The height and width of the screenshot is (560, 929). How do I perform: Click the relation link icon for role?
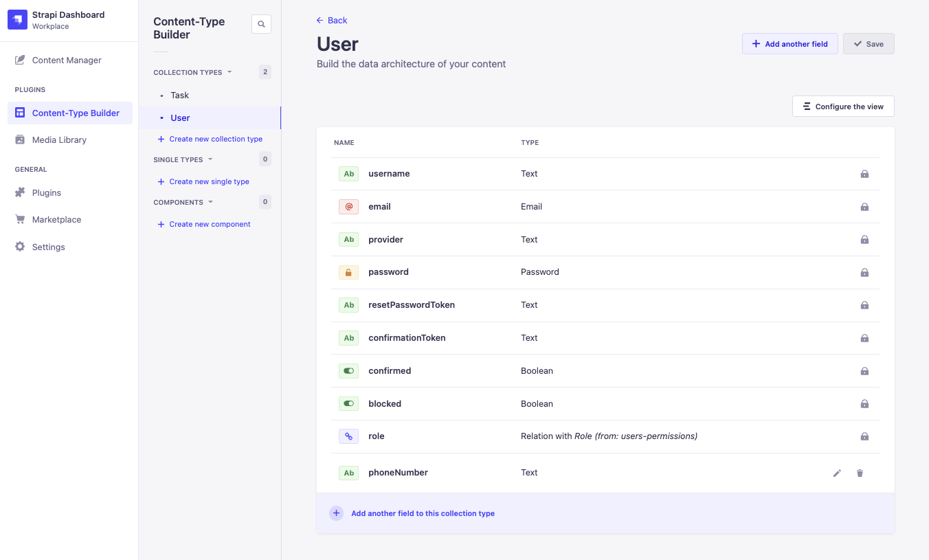click(x=349, y=436)
